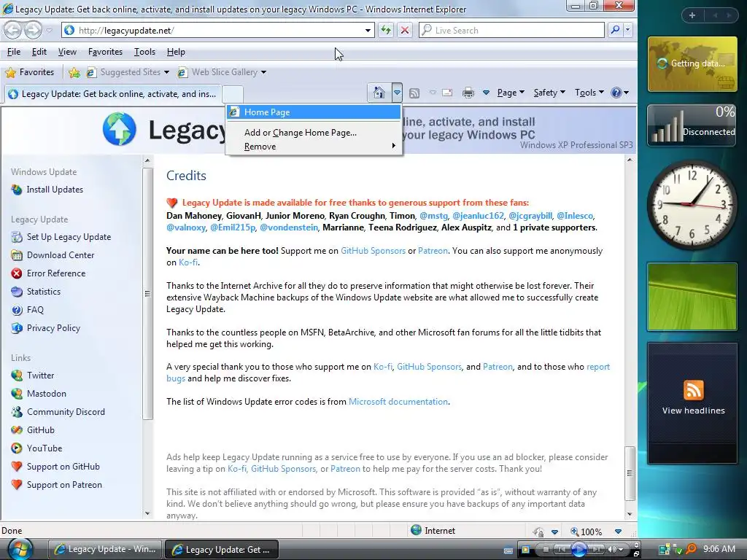Click the Refresh button beside address bar

pyautogui.click(x=385, y=31)
